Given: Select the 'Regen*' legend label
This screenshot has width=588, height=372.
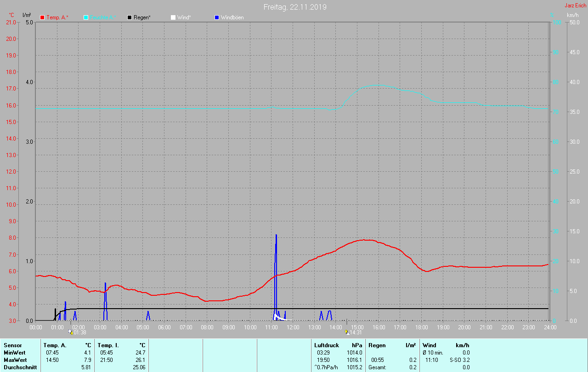Looking at the screenshot, I should [x=142, y=17].
